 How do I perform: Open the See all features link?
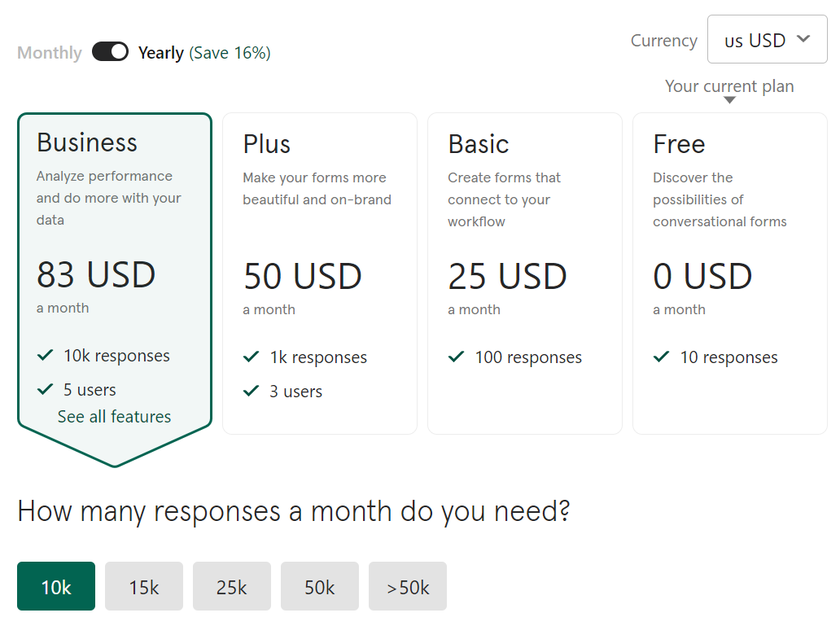(x=114, y=417)
